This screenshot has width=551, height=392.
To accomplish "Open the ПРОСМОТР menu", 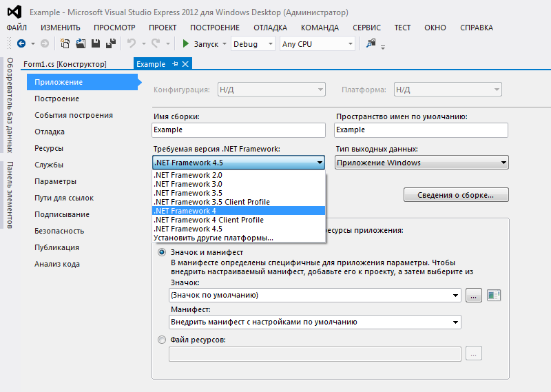I will point(114,28).
